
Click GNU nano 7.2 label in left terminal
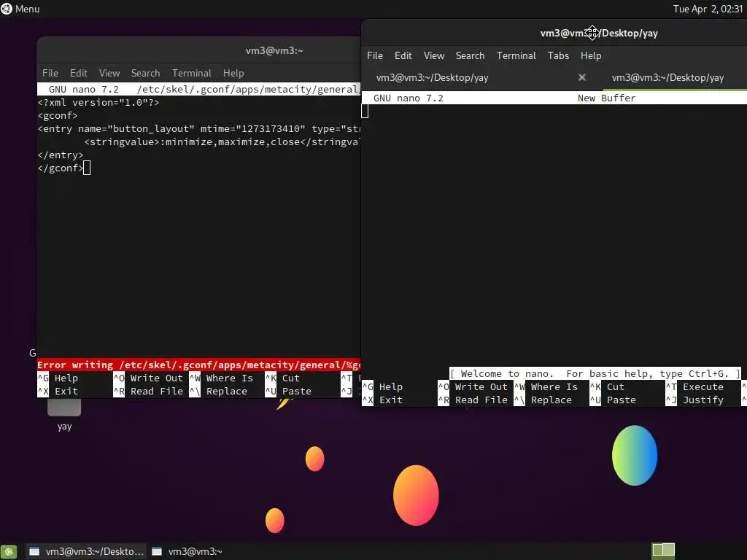84,89
